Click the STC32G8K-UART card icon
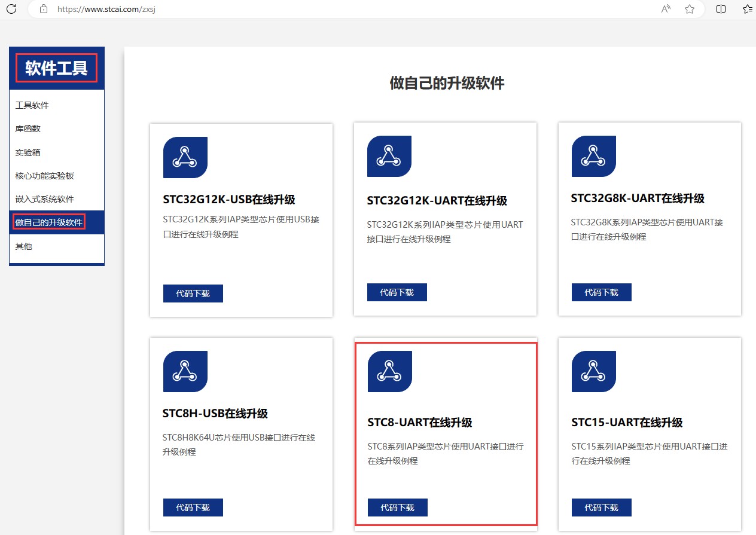 (594, 156)
